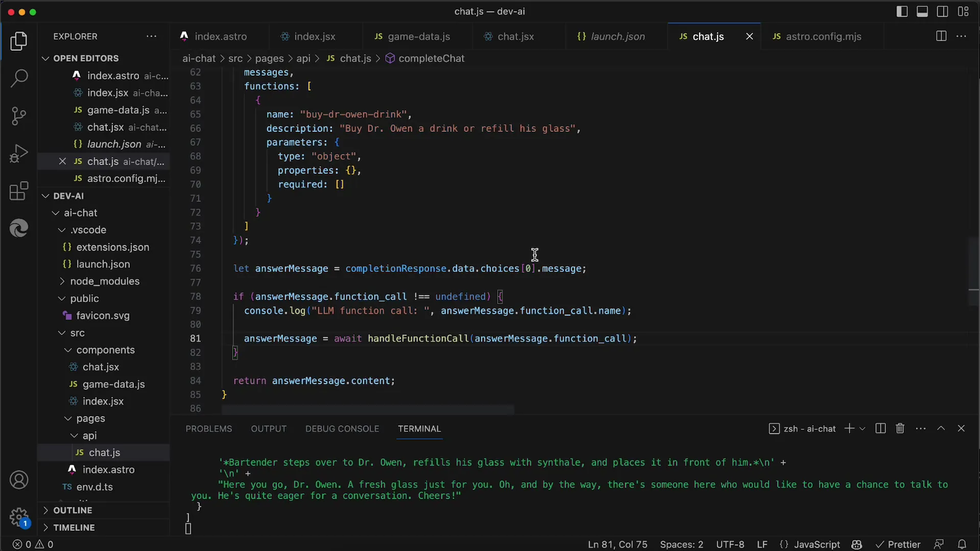Viewport: 980px width, 551px height.
Task: Toggle primary side bar layout icon
Action: 902,11
